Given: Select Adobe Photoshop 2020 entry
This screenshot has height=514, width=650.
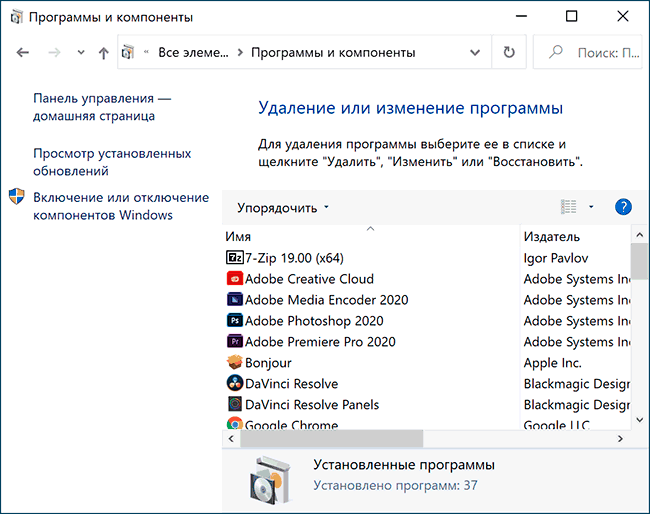Looking at the screenshot, I should (x=314, y=321).
